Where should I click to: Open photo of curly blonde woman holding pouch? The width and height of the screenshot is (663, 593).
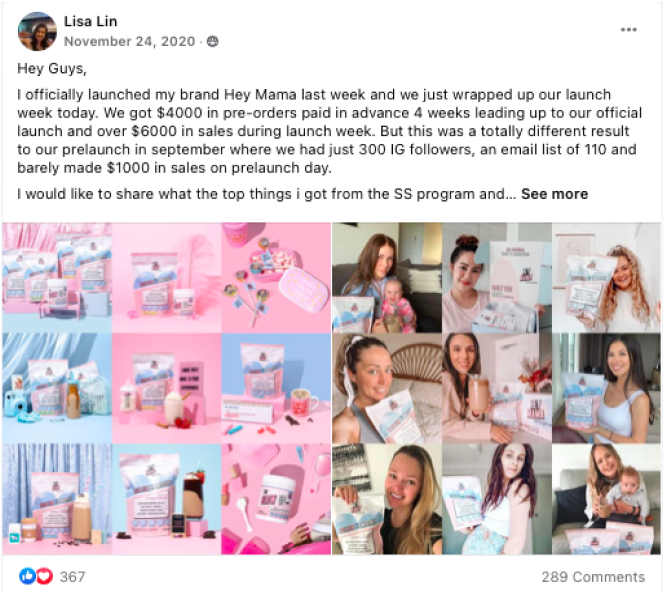point(606,277)
